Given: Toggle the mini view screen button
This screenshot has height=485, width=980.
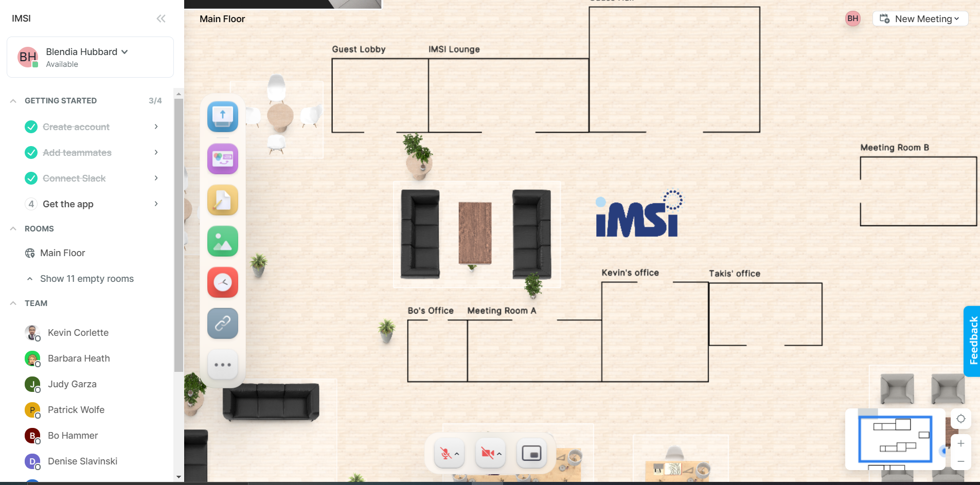Looking at the screenshot, I should point(531,453).
